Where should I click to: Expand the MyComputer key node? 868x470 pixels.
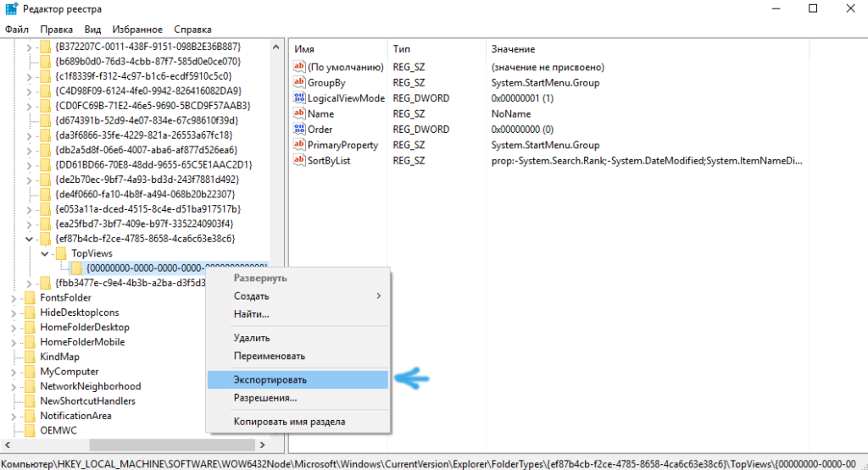(x=14, y=372)
